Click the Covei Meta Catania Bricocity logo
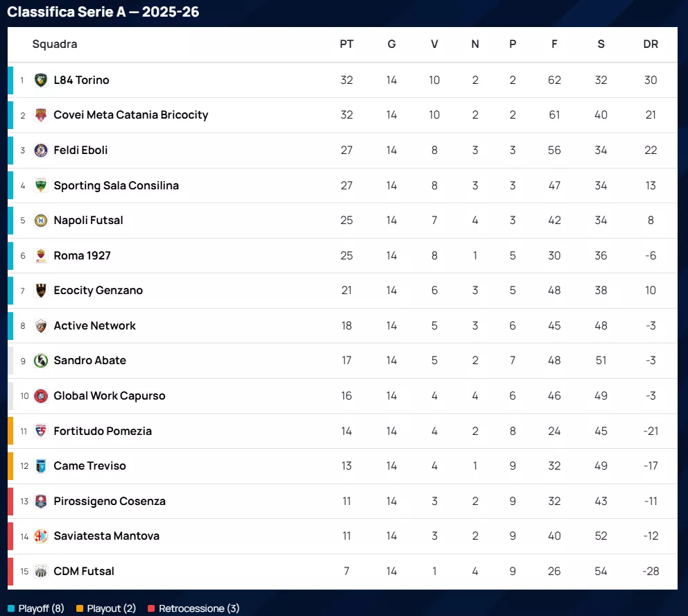This screenshot has height=616, width=688. point(41,115)
